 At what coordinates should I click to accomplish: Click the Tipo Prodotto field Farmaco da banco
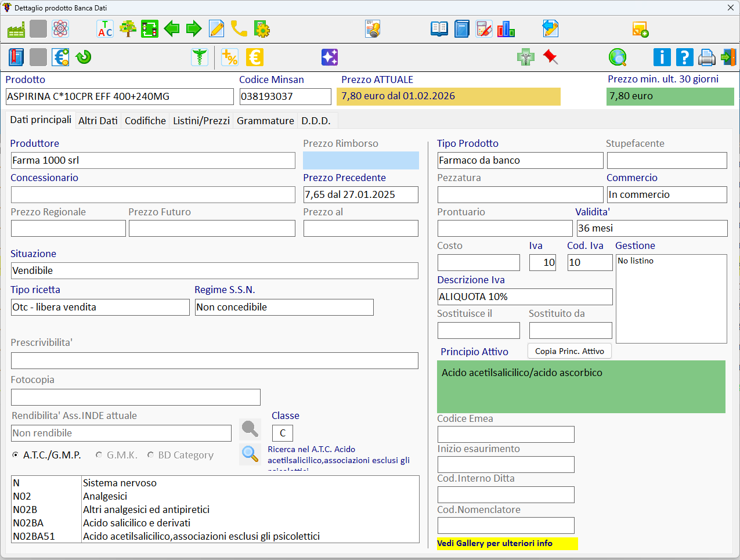pyautogui.click(x=521, y=160)
